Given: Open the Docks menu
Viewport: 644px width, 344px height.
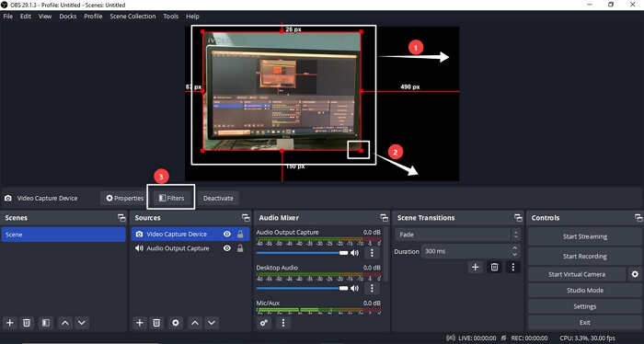Looking at the screenshot, I should pyautogui.click(x=68, y=17).
